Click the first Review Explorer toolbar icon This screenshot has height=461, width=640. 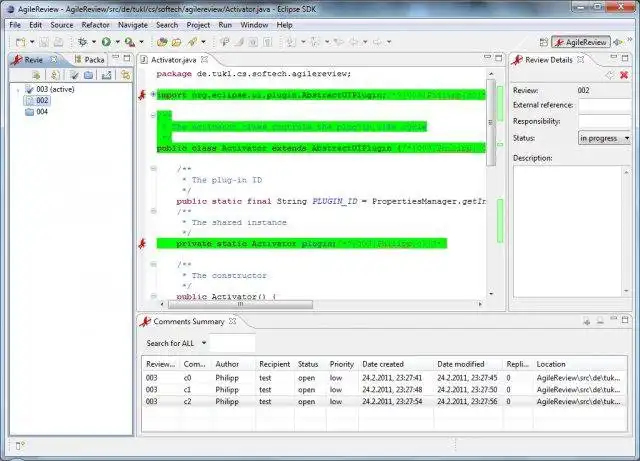tap(36, 75)
